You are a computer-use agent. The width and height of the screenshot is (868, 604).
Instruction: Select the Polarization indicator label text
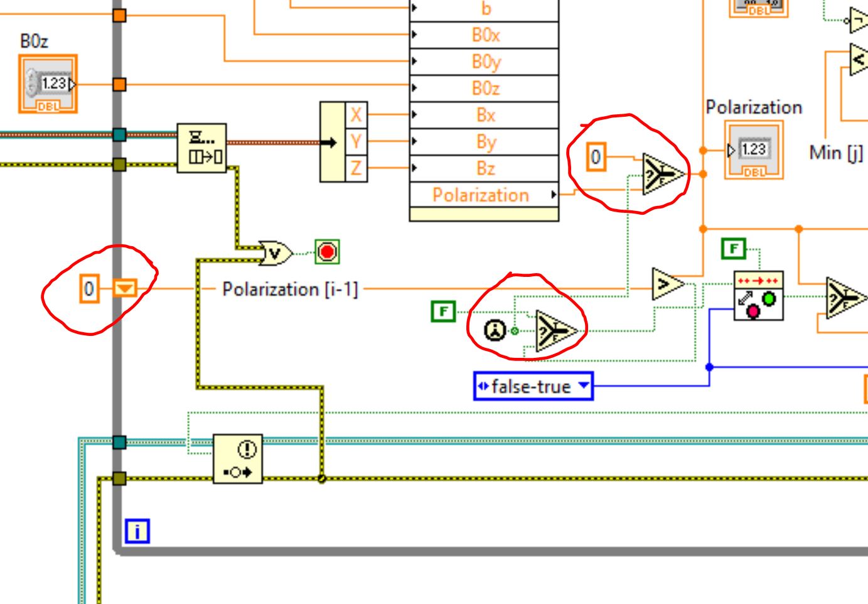[x=754, y=107]
